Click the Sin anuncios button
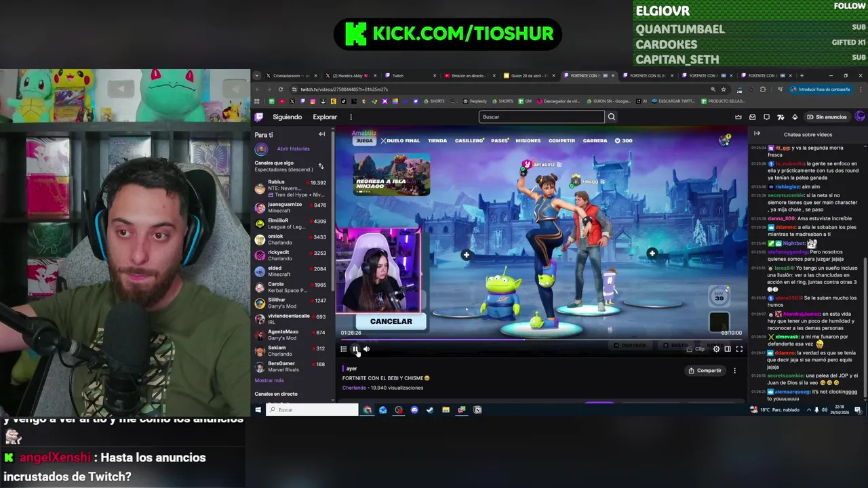868x488 pixels. click(827, 117)
